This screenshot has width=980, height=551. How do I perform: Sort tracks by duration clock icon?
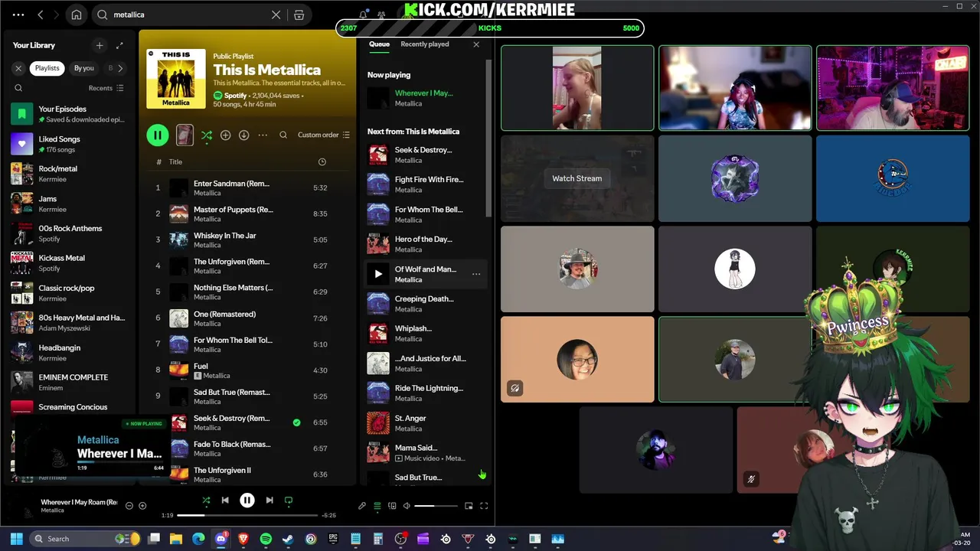(322, 161)
